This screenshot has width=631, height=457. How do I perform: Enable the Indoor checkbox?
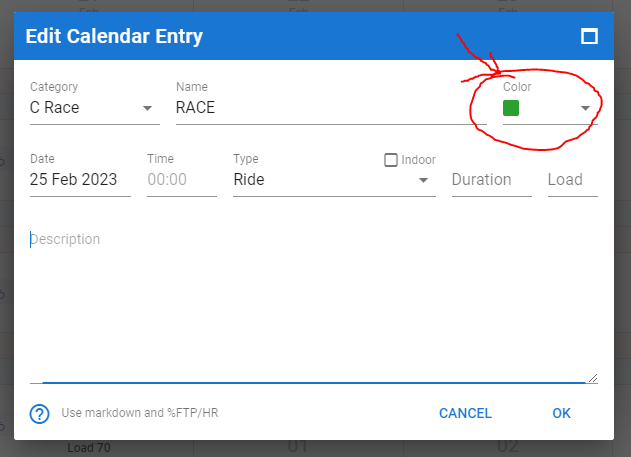[x=391, y=160]
